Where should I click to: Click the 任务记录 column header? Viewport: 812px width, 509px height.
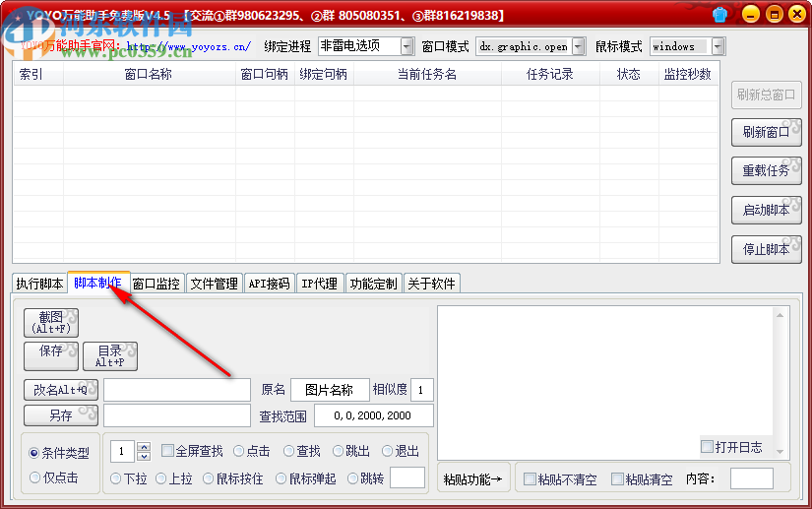click(x=550, y=75)
